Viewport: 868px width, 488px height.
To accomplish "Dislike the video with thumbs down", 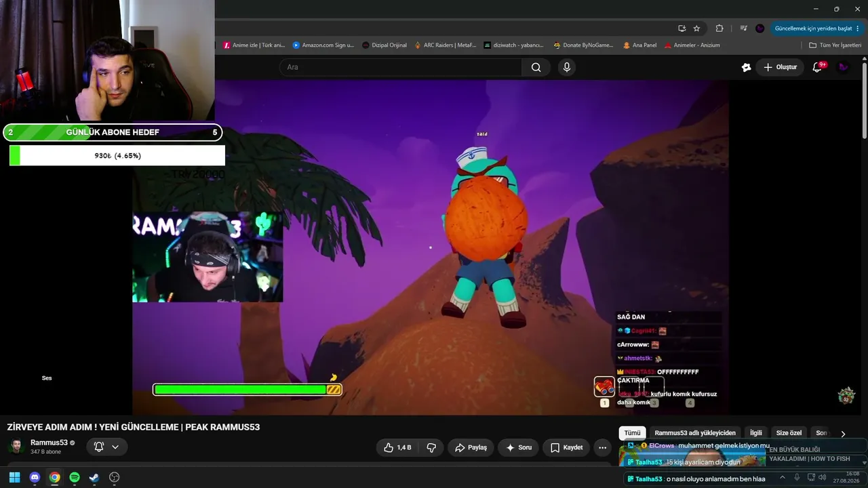I will [431, 447].
